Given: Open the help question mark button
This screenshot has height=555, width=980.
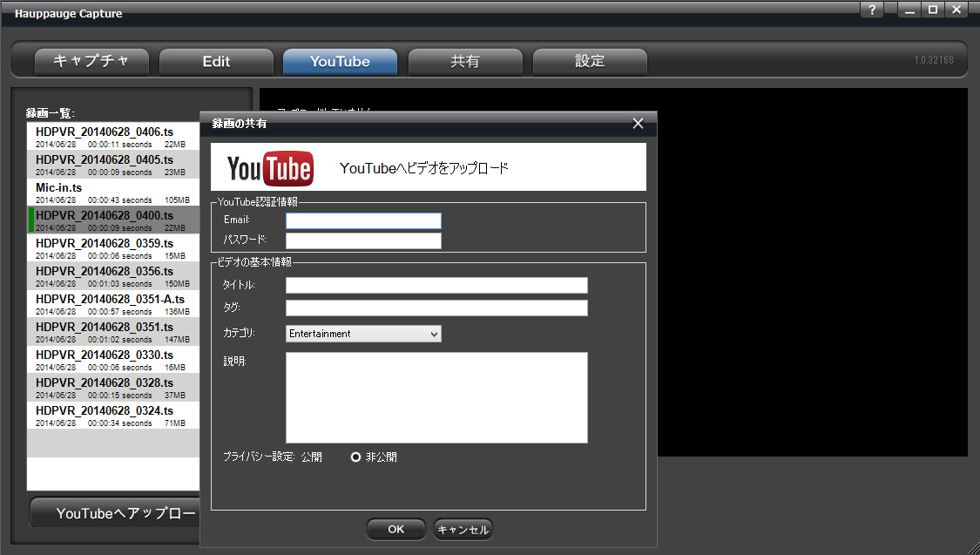Looking at the screenshot, I should pyautogui.click(x=872, y=10).
